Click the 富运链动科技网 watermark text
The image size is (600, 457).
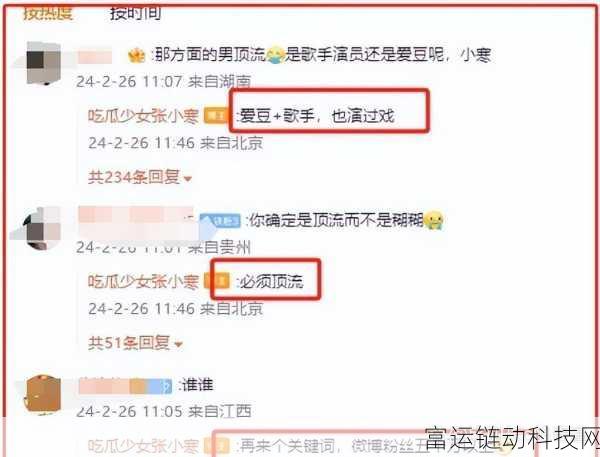coord(512,437)
